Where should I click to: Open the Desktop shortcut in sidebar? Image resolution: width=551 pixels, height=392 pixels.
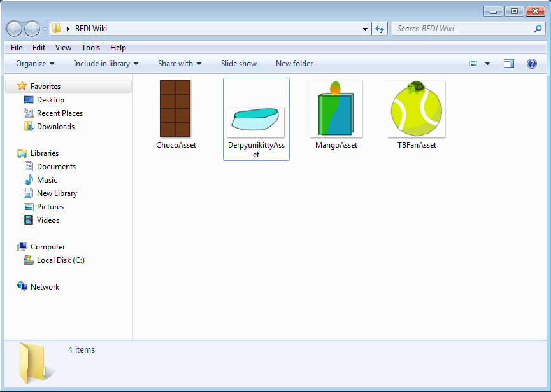(47, 99)
